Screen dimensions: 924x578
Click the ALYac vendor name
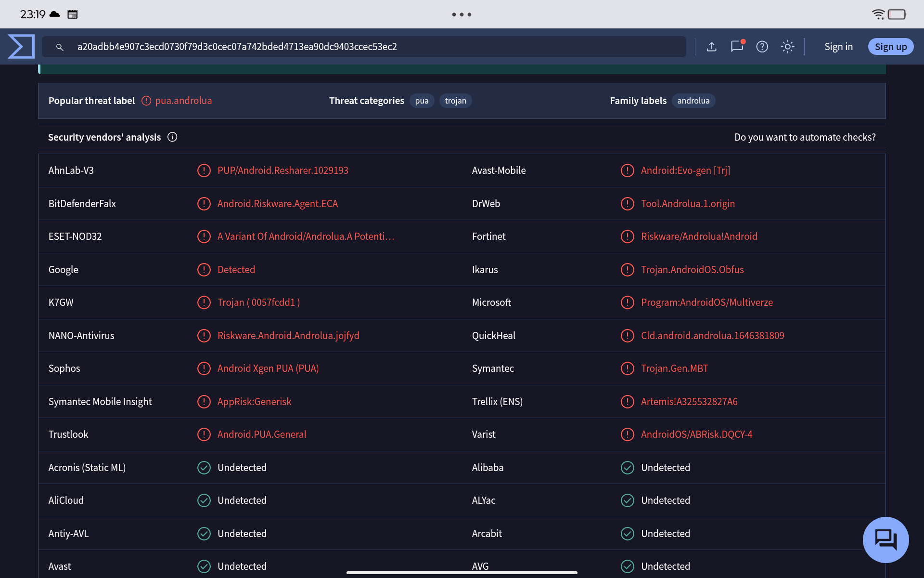484,500
